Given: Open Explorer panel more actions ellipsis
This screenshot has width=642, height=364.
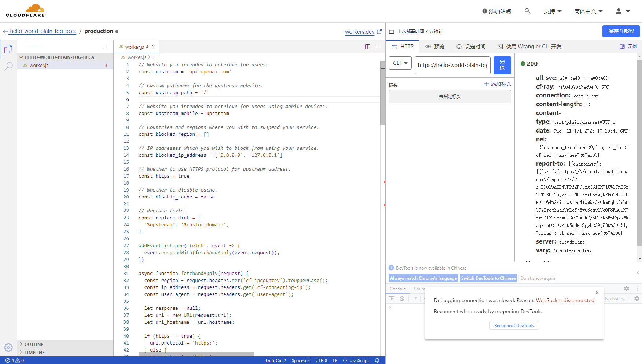Looking at the screenshot, I should [x=105, y=47].
